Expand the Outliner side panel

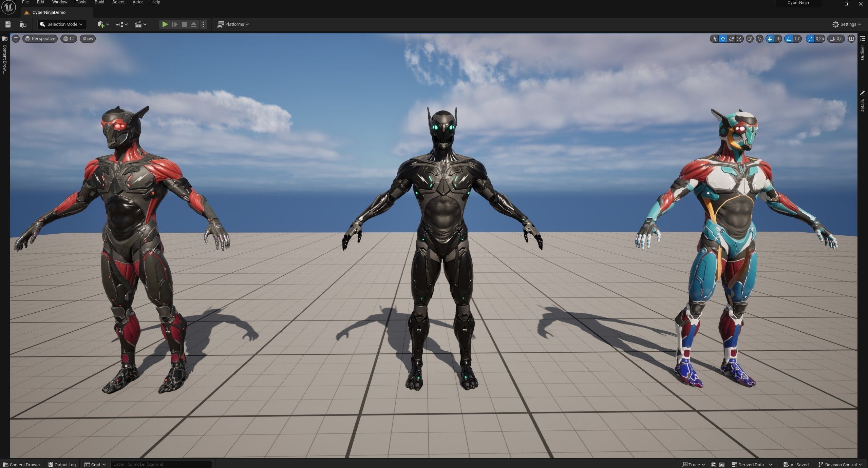863,49
